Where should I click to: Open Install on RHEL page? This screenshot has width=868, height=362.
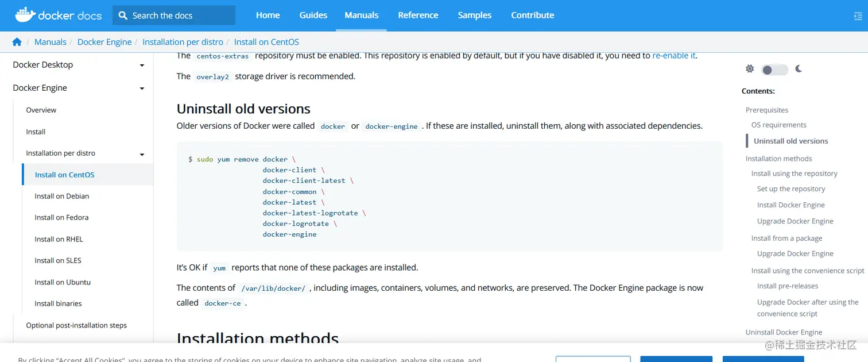point(59,239)
